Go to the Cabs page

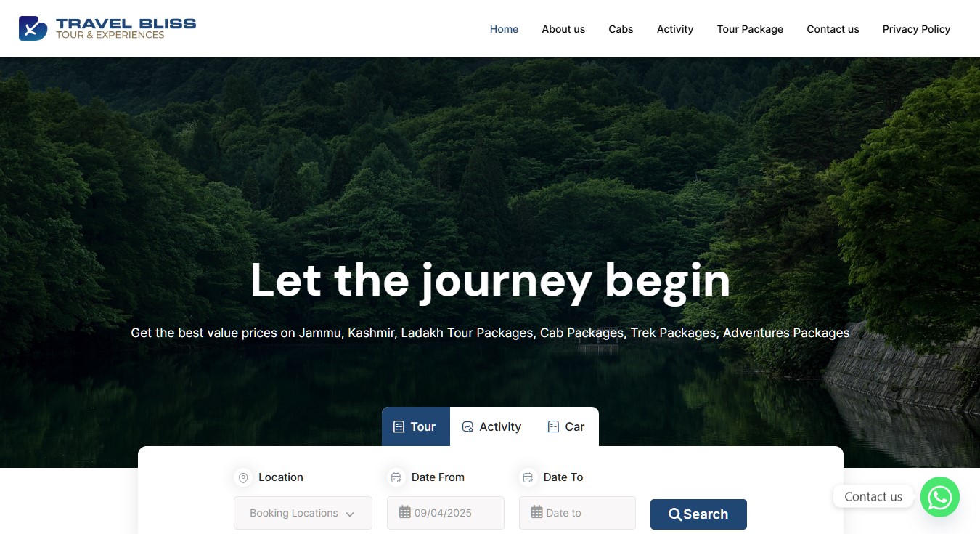pyautogui.click(x=621, y=29)
